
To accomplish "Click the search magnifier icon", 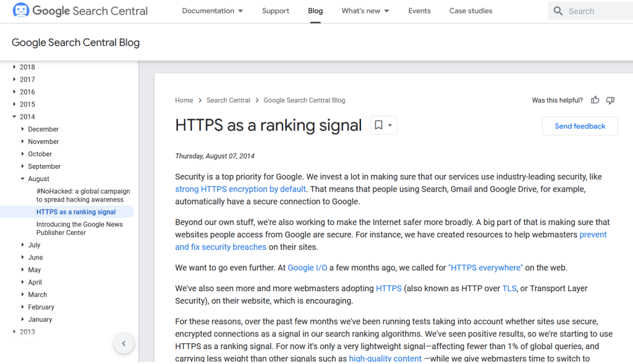I will click(558, 11).
